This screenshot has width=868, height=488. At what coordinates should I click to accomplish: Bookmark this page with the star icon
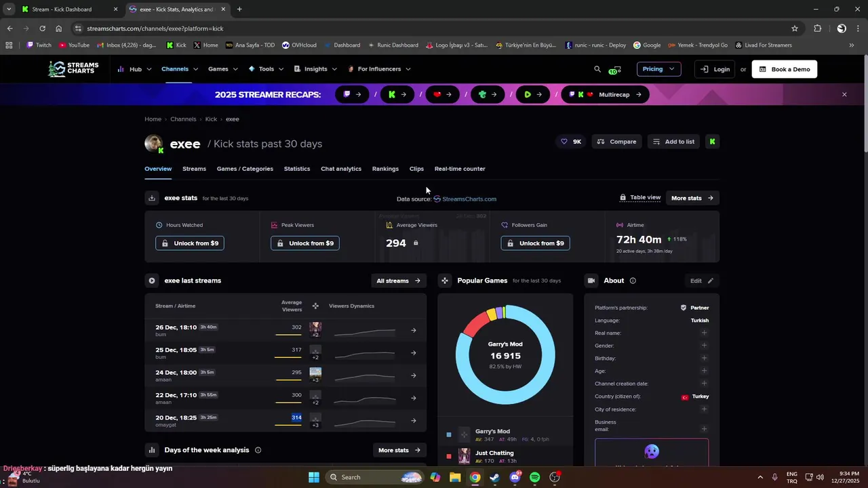tap(795, 28)
